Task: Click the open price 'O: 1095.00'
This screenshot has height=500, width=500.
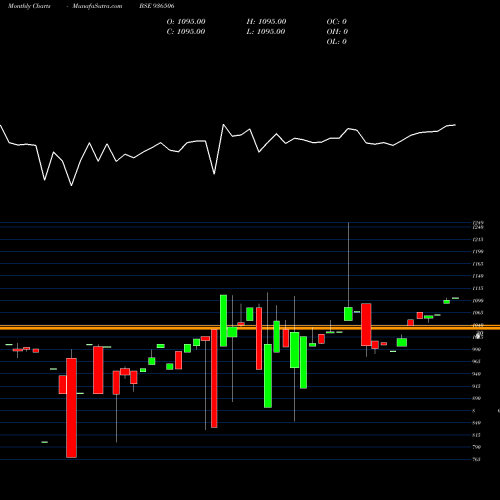Action: point(186,22)
